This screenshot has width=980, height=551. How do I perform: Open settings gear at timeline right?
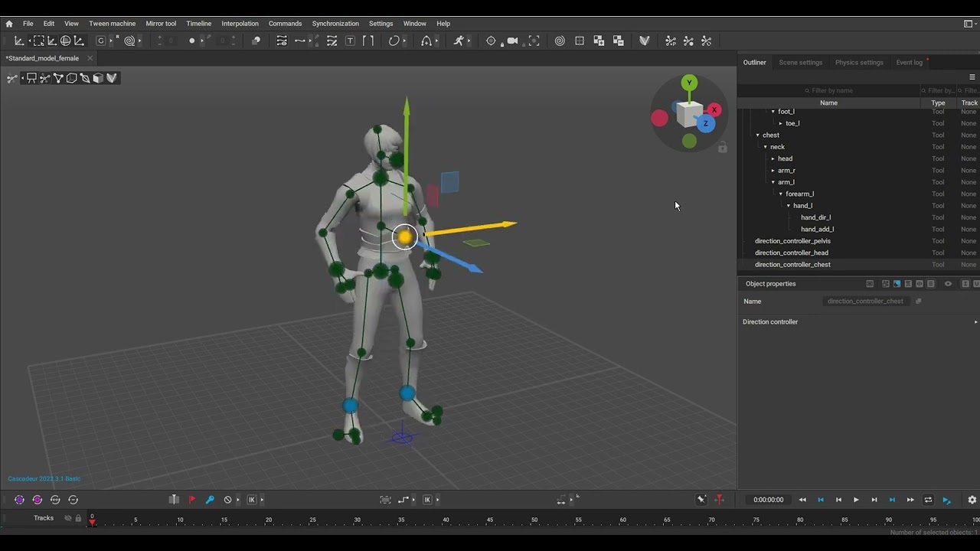point(972,500)
